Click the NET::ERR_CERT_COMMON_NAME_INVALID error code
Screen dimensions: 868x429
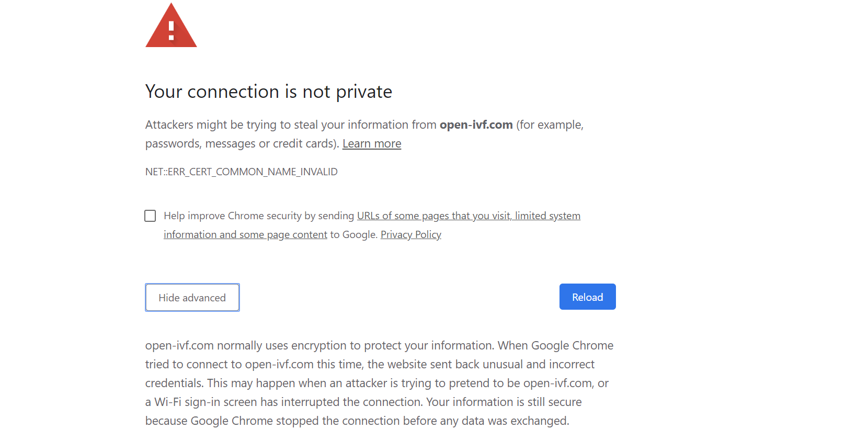coord(241,172)
